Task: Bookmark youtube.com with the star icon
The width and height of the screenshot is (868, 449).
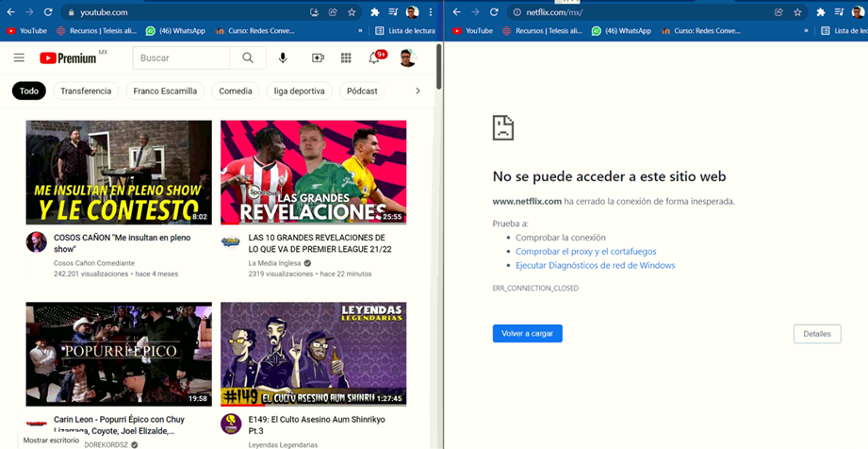Action: click(352, 12)
